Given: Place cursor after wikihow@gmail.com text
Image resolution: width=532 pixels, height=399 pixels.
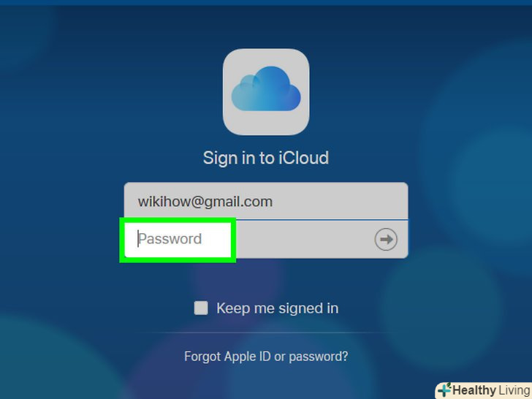Looking at the screenshot, I should 273,202.
